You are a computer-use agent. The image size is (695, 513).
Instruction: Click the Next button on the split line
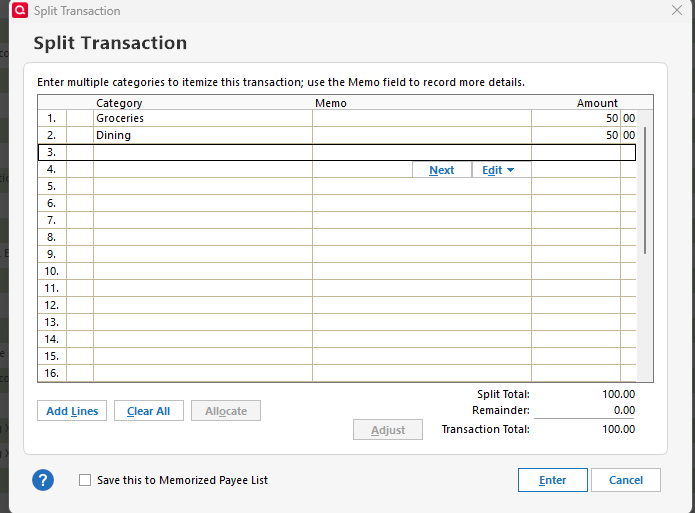coord(441,170)
